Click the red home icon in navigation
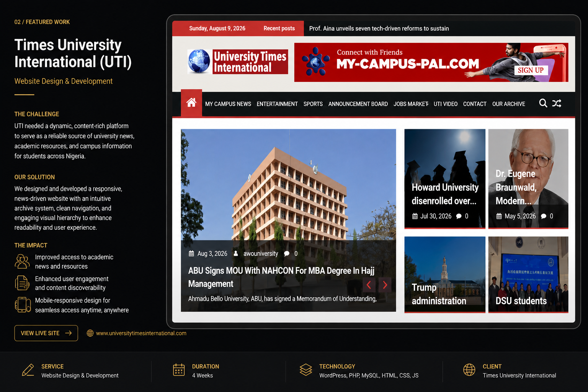 tap(191, 103)
